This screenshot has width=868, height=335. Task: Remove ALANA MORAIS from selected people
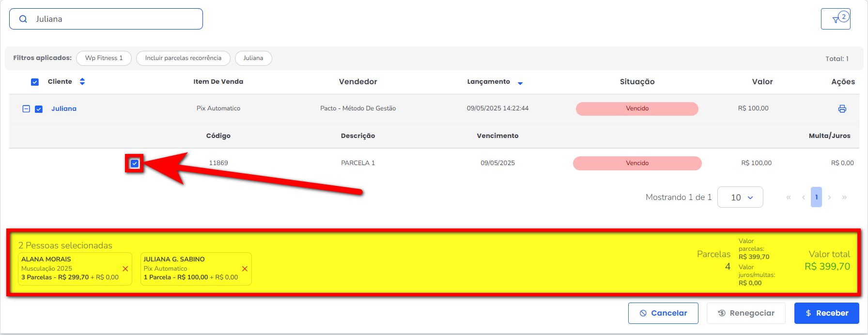coord(125,269)
